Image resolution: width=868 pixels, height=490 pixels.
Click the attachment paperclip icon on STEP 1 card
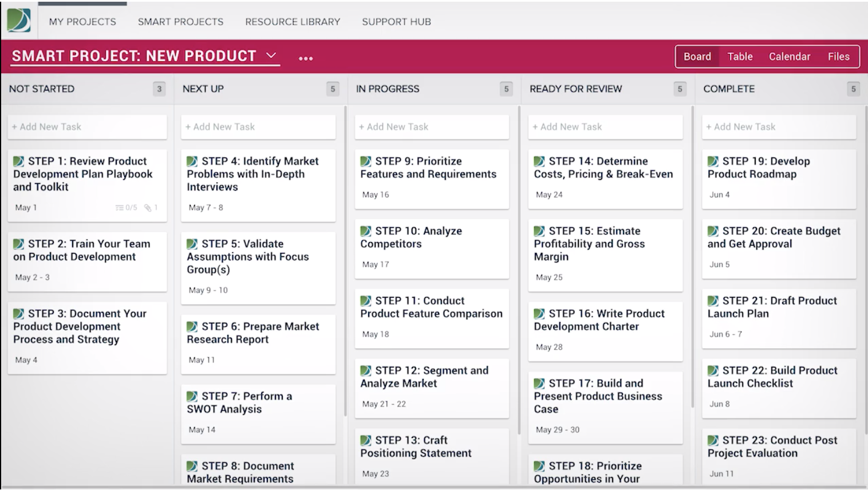[148, 208]
